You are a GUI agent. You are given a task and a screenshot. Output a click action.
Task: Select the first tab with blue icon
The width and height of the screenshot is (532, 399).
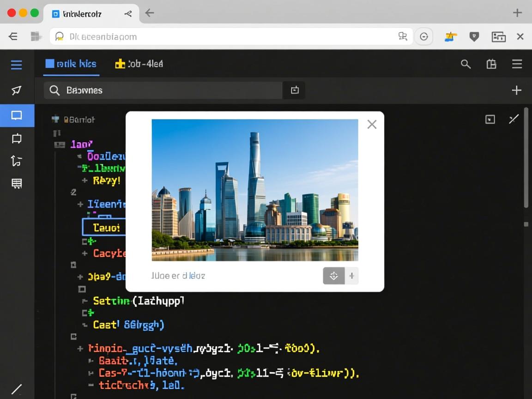[71, 64]
